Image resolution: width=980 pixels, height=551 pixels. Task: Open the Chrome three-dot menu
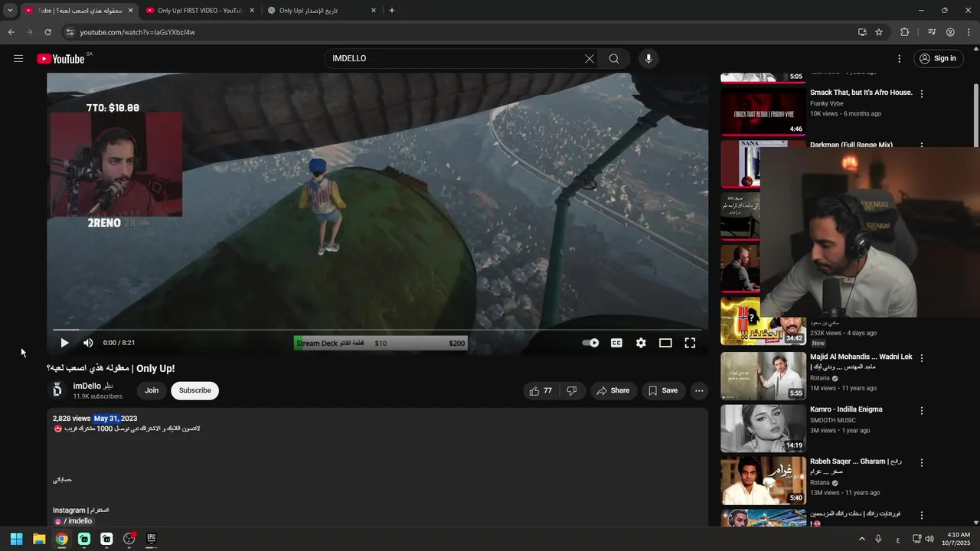969,32
